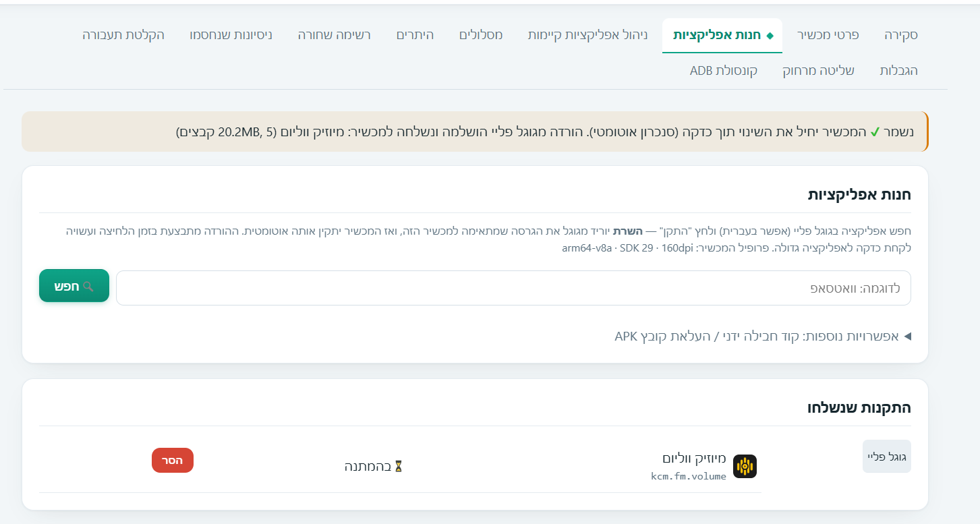
Task: Open the קונסולת ADB tab
Action: (724, 70)
